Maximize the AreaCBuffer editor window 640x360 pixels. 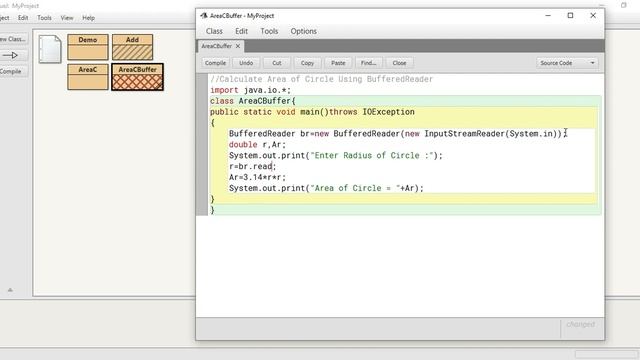coord(570,16)
